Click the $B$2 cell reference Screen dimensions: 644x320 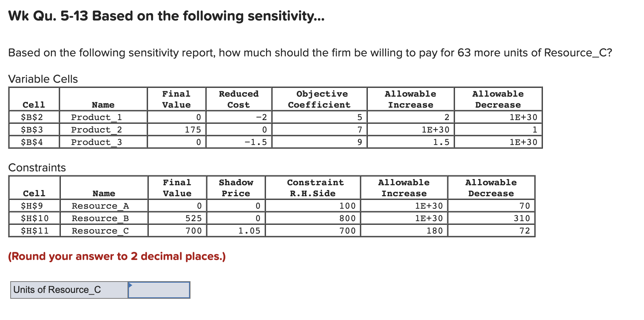[33, 117]
